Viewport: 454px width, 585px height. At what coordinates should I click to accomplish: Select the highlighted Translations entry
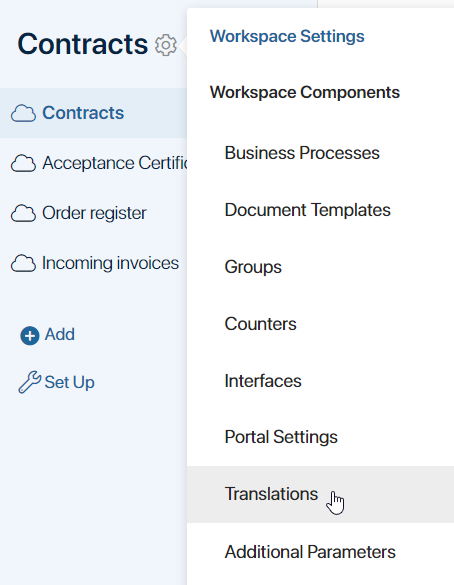point(320,494)
